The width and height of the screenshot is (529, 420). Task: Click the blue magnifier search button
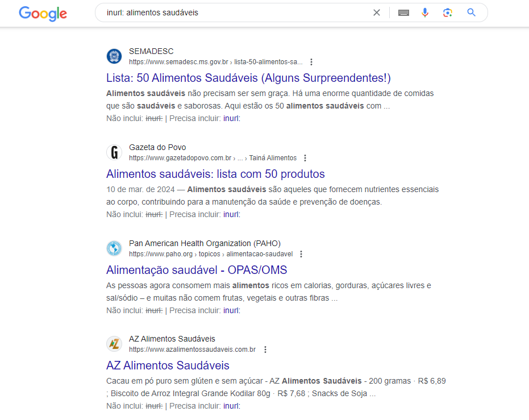click(471, 13)
